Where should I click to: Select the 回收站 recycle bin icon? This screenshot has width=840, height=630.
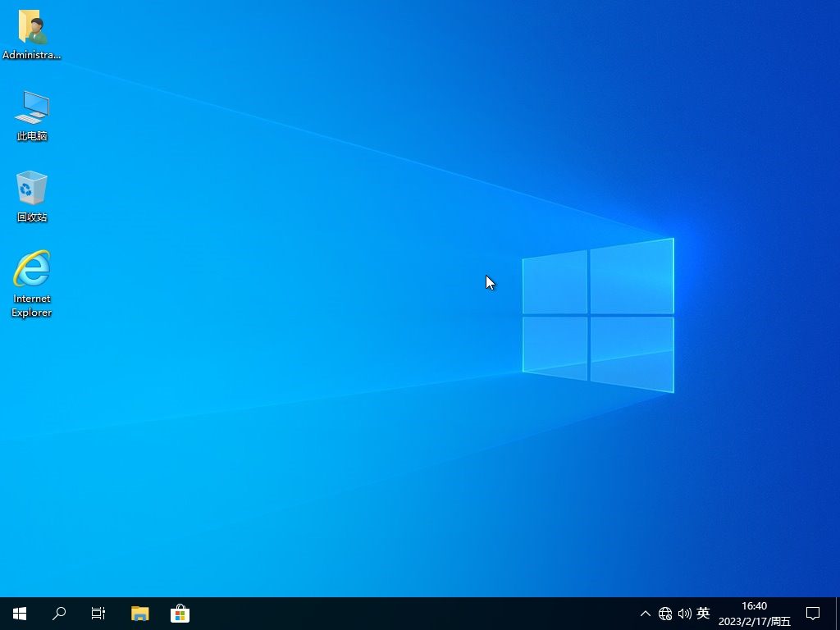[x=32, y=197]
